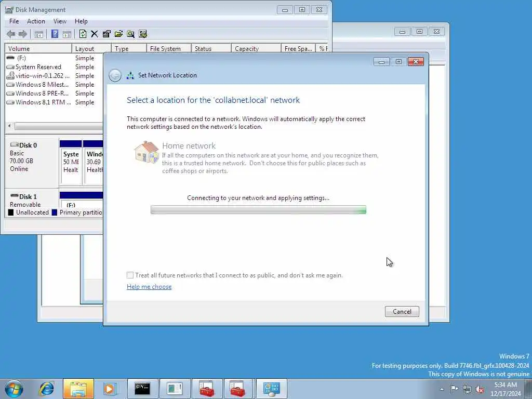Click the 30.69 GB partition block on Disk 0
The width and height of the screenshot is (532, 399).
[93, 162]
